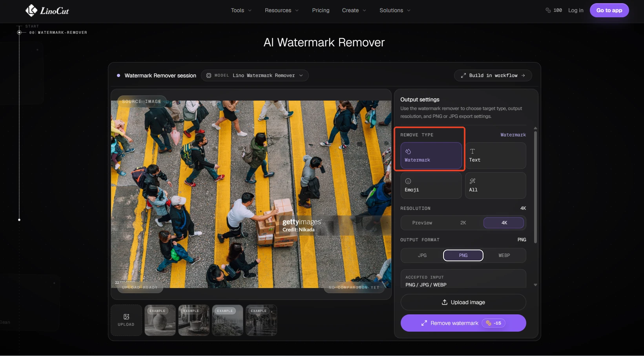Viewport: 644px width, 356px height.
Task: Set resolution to Preview
Action: click(x=422, y=223)
